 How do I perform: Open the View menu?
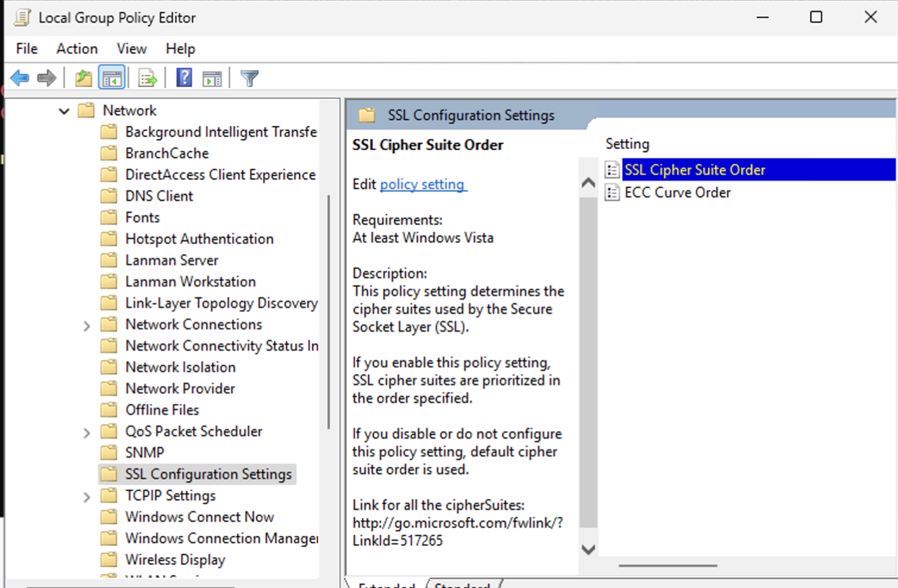(132, 49)
